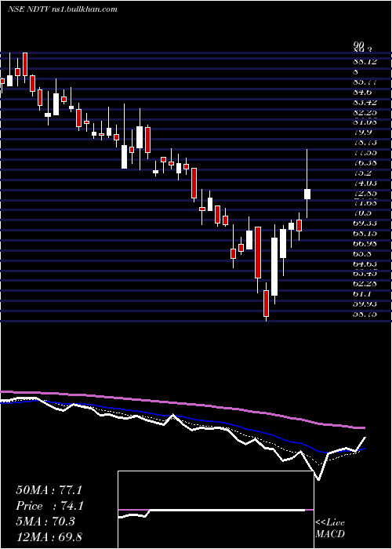Click the 88.12 price axis label
392x549 pixels.
[365, 62]
